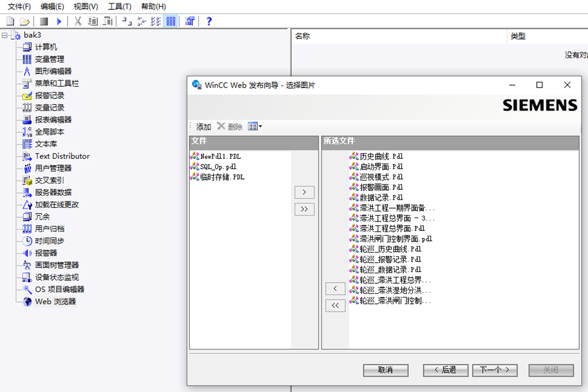Screen dimensions: 588x392
Task: Collapse the bak3 project tree node
Action: [5, 35]
